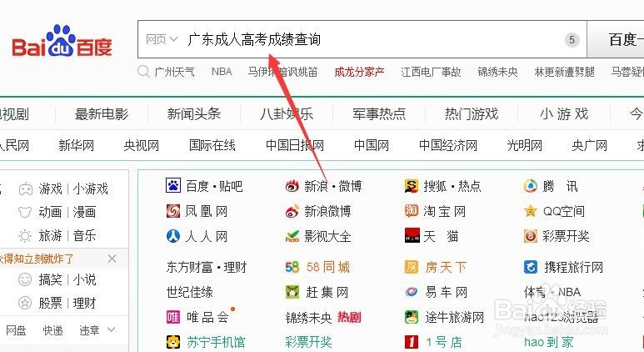Click the 新浪 eye logo icon

click(x=292, y=186)
